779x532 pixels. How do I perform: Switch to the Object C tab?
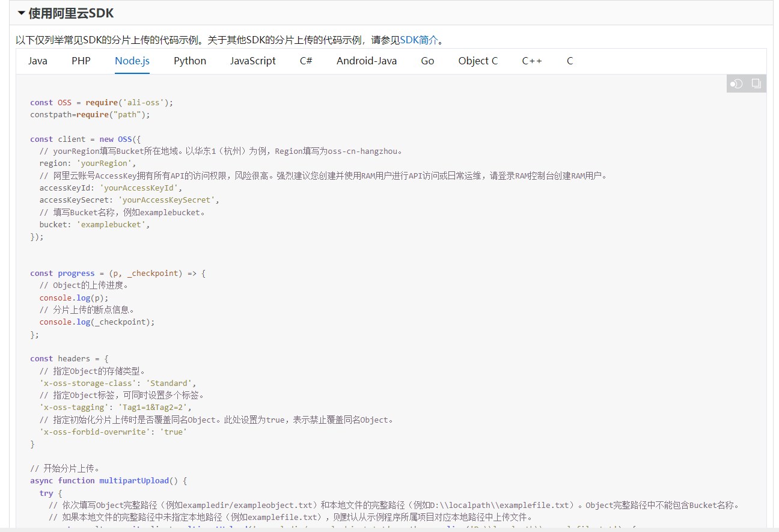(478, 61)
